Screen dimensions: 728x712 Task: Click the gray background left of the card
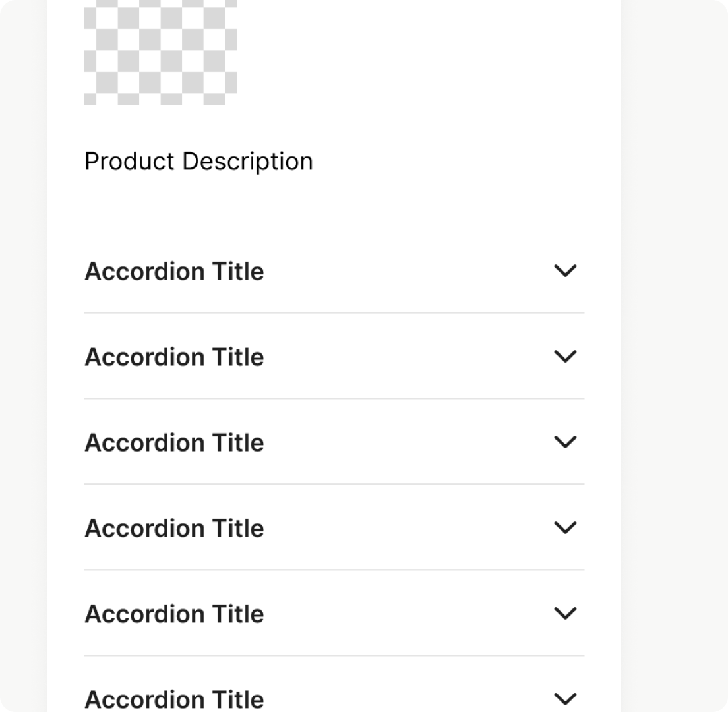(23, 356)
